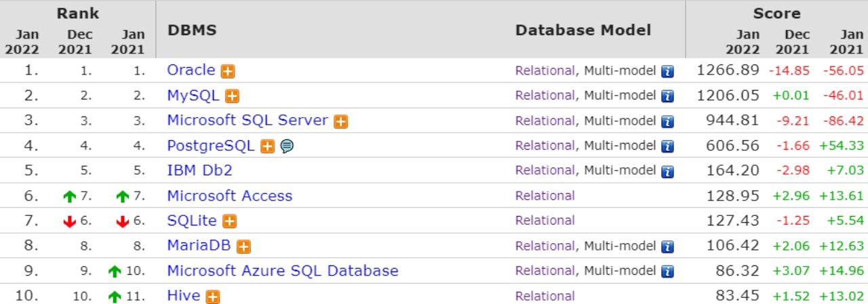Open the PostgreSQL link
Viewport: 868px width, 304px height.
[210, 146]
